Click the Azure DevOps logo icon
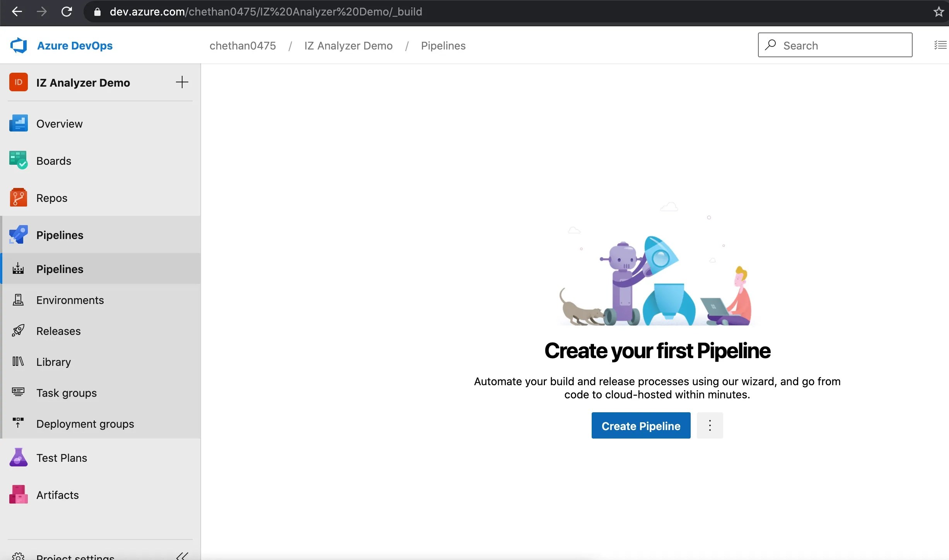 (19, 46)
